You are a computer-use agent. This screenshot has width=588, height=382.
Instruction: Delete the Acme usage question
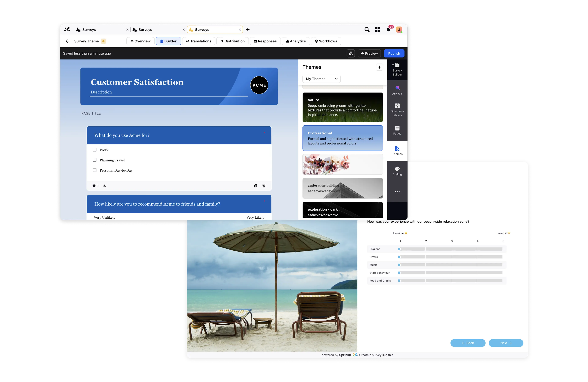click(264, 186)
